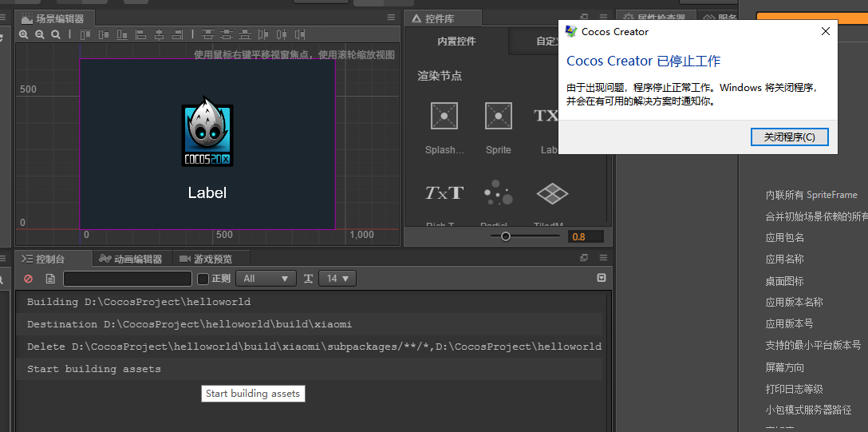868x432 pixels.
Task: Close the Cocos Creator crash dialog
Action: click(x=825, y=32)
